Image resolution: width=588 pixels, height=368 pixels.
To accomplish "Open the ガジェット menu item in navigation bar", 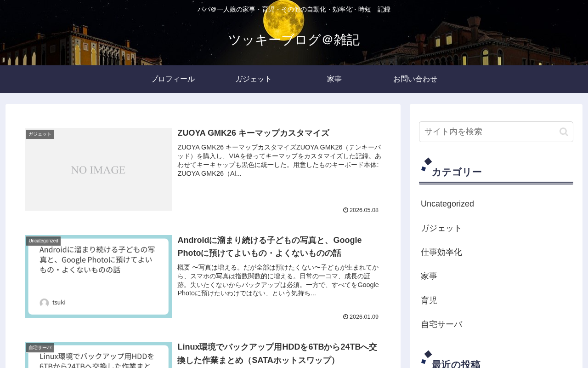I will (x=254, y=79).
